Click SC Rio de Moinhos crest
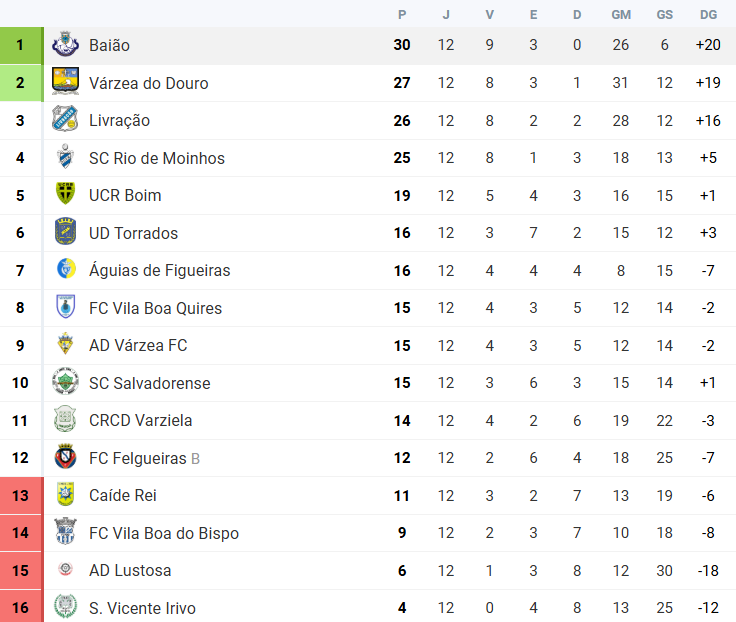The image size is (736, 622). (x=65, y=156)
